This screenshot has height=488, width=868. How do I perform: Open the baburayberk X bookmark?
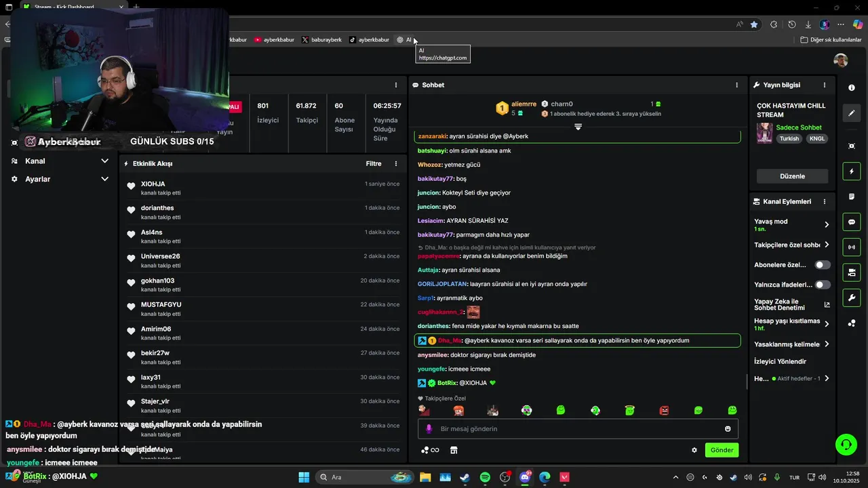[321, 40]
